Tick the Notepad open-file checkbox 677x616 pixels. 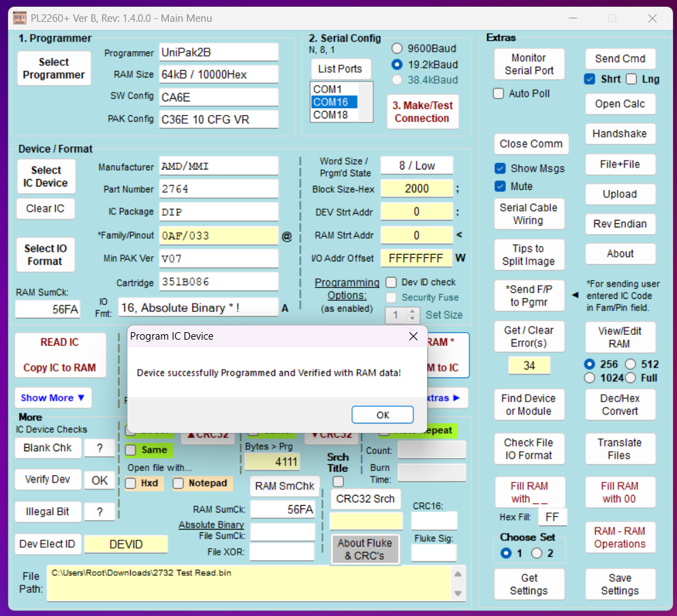click(178, 483)
